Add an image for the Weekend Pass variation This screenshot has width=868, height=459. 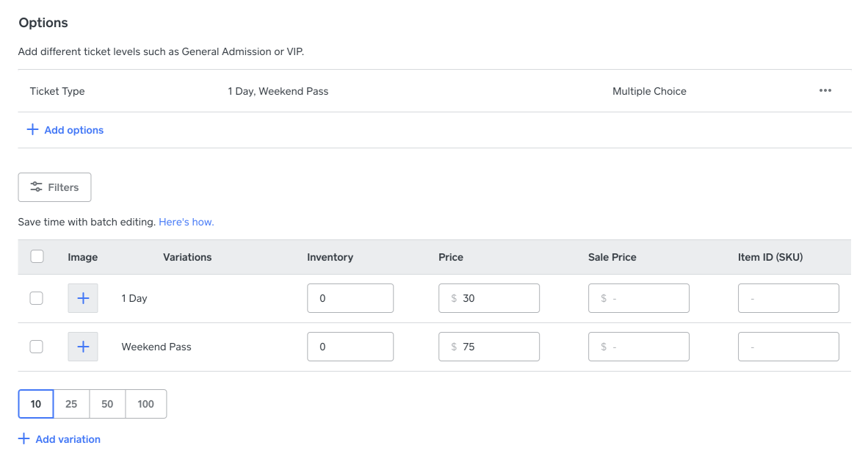(82, 346)
